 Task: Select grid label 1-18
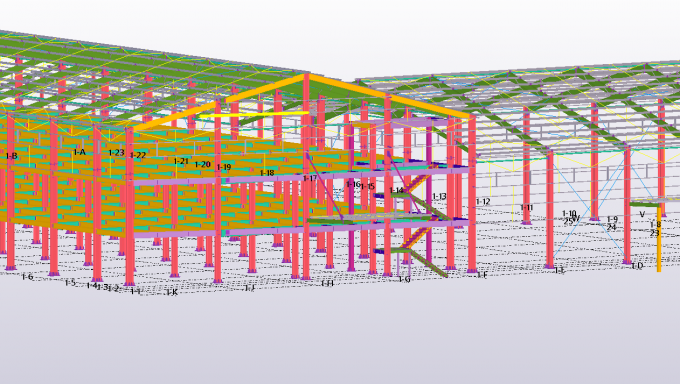click(267, 173)
